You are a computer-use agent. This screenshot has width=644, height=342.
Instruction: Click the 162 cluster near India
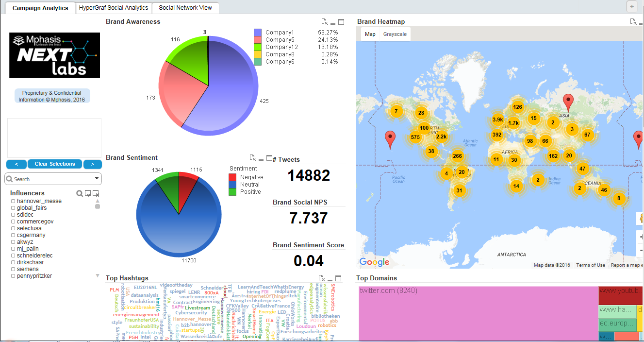pos(553,156)
